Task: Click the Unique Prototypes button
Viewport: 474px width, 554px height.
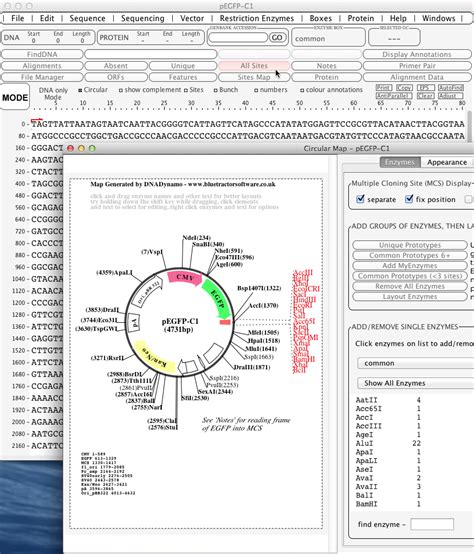Action: pyautogui.click(x=410, y=245)
